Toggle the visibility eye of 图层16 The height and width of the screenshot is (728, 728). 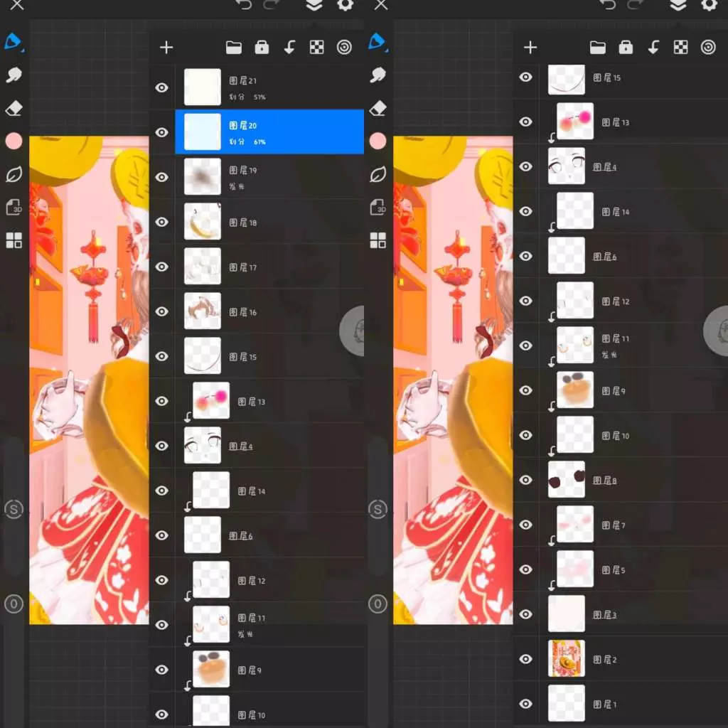click(161, 311)
